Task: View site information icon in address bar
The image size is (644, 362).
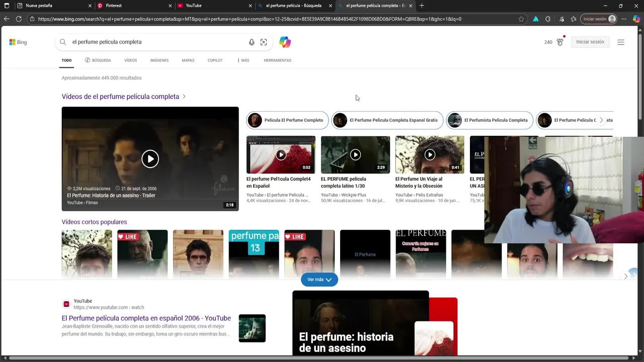Action: 32,19
